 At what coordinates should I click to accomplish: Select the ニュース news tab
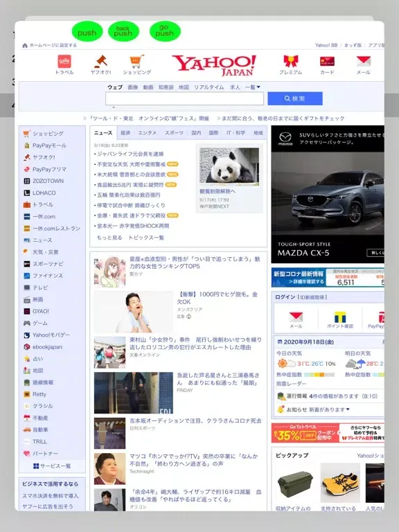tap(103, 133)
